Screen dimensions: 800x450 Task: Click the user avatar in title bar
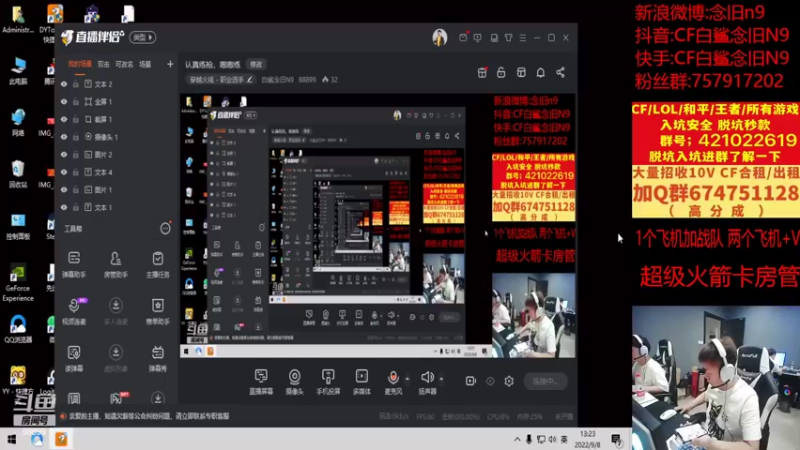(440, 37)
